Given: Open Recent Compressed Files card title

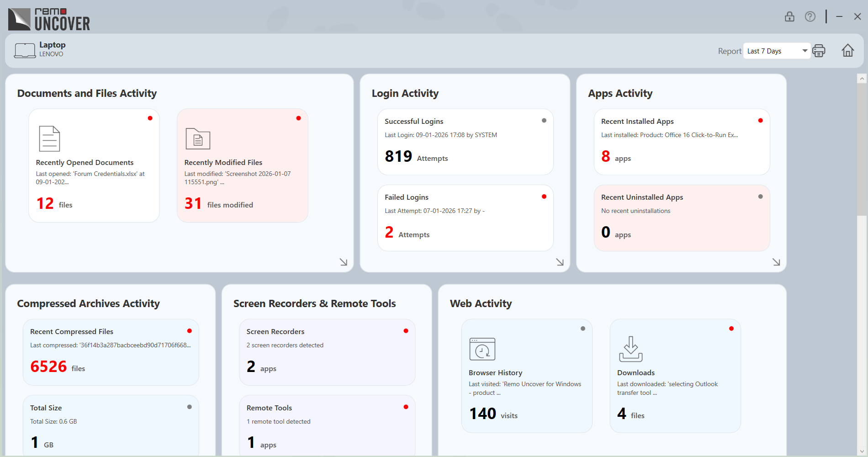Looking at the screenshot, I should (x=72, y=331).
